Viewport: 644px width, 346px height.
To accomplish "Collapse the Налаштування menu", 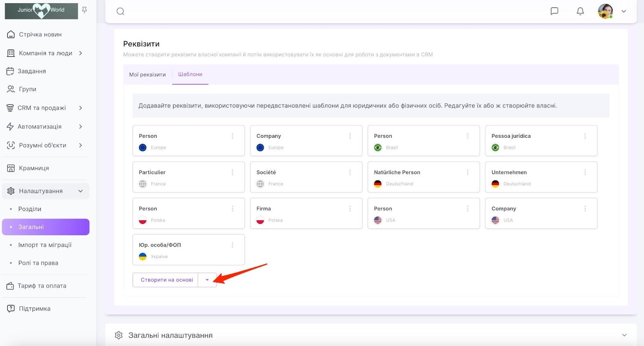I will pos(80,191).
